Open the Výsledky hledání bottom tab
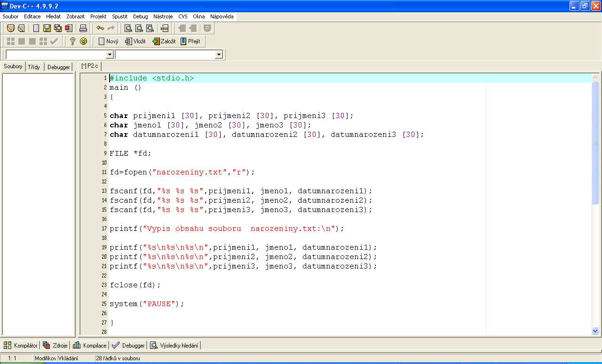This screenshot has width=602, height=364. pos(174,345)
